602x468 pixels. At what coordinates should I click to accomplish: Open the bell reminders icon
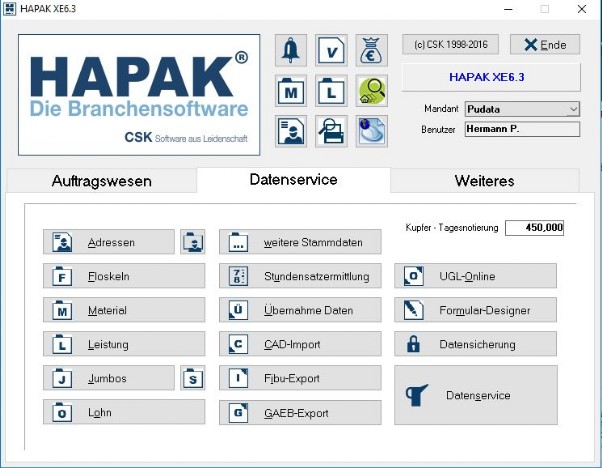[x=291, y=50]
